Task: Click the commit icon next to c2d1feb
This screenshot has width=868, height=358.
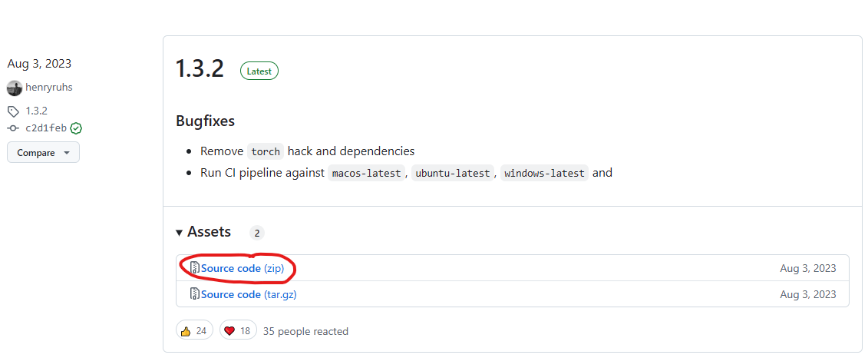Action: (14, 128)
